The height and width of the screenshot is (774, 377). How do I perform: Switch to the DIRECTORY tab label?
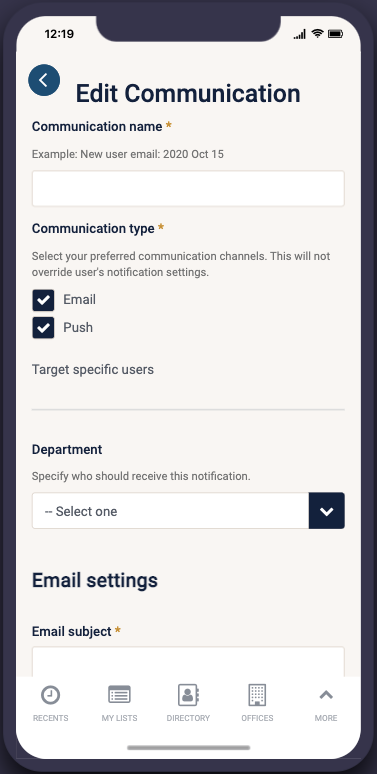(188, 718)
